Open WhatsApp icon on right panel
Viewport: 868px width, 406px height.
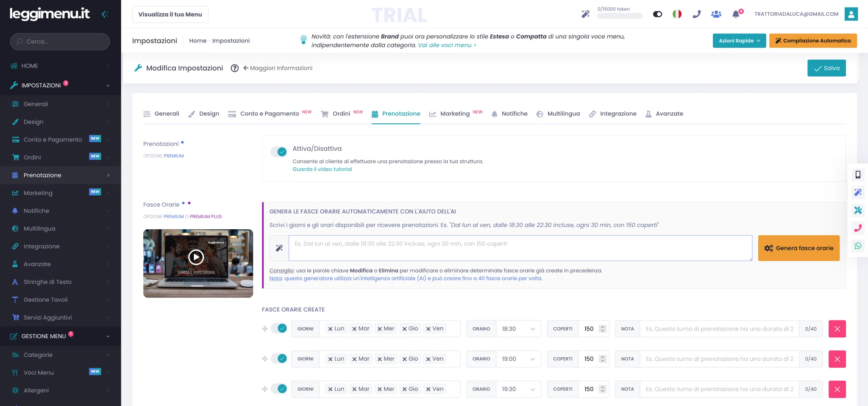click(858, 246)
